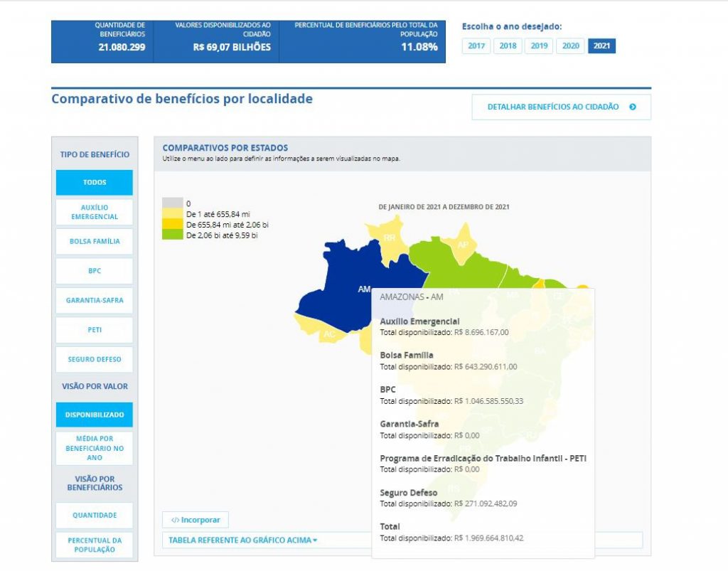Choose year 2020

570,46
